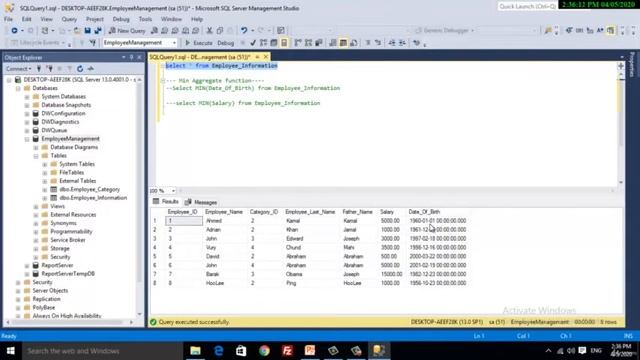The width and height of the screenshot is (640, 360).
Task: Toggle Include Actual Execution Plan
Action: coord(298,43)
